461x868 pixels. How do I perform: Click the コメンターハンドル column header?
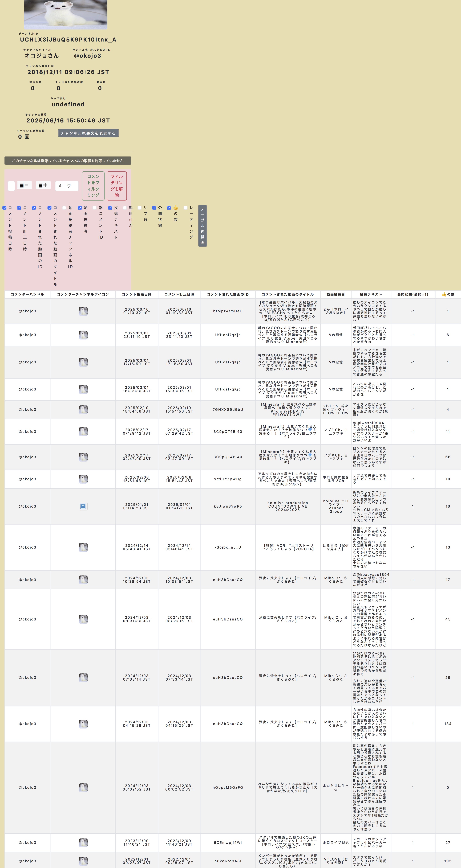(x=27, y=294)
